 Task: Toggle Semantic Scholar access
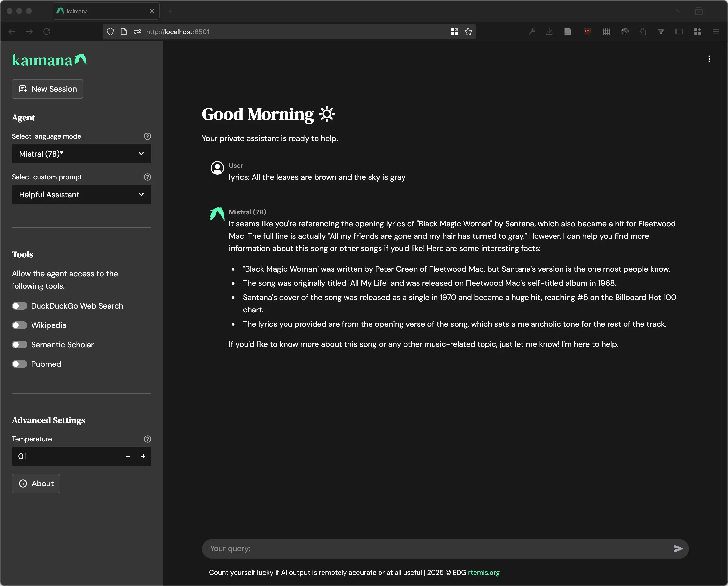20,345
